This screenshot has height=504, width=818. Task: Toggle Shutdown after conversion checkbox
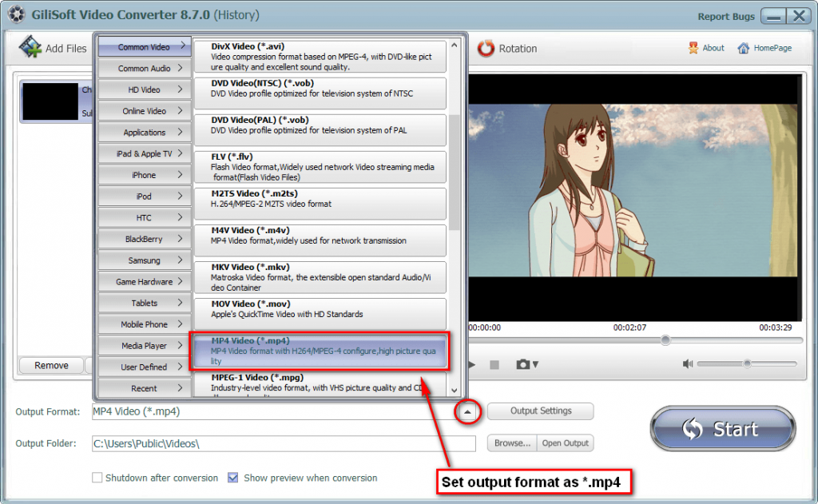point(97,478)
